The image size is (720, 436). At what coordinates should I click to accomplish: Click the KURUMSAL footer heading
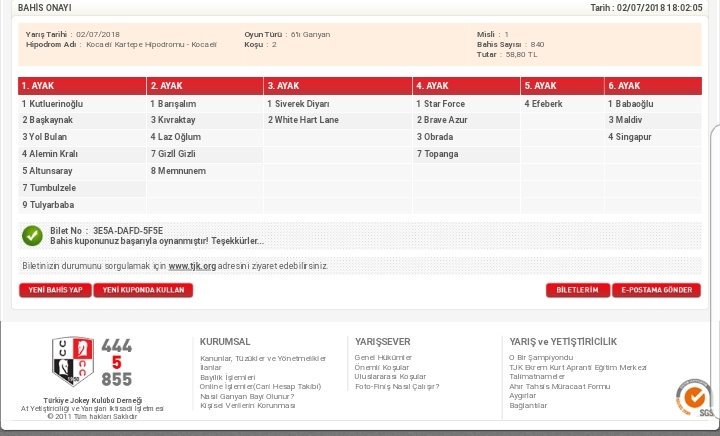(x=225, y=342)
